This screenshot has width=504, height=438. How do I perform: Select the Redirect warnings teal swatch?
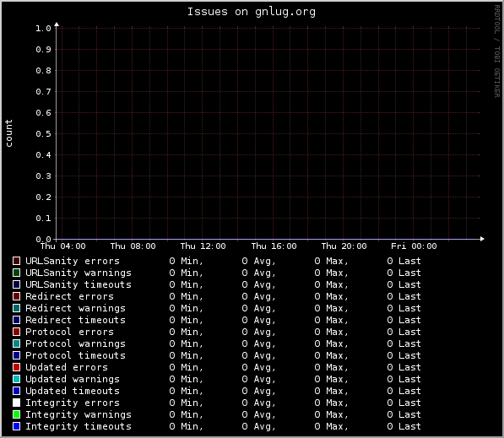point(16,308)
